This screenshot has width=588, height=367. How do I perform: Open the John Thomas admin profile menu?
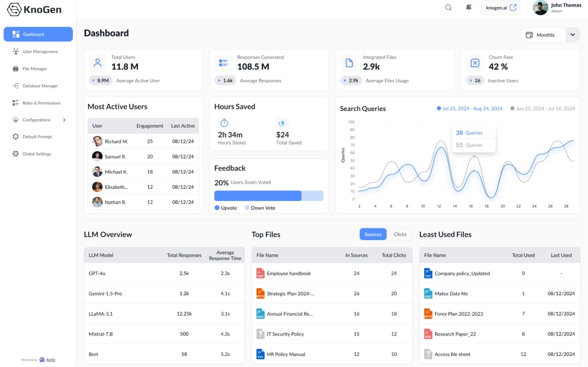coord(557,8)
